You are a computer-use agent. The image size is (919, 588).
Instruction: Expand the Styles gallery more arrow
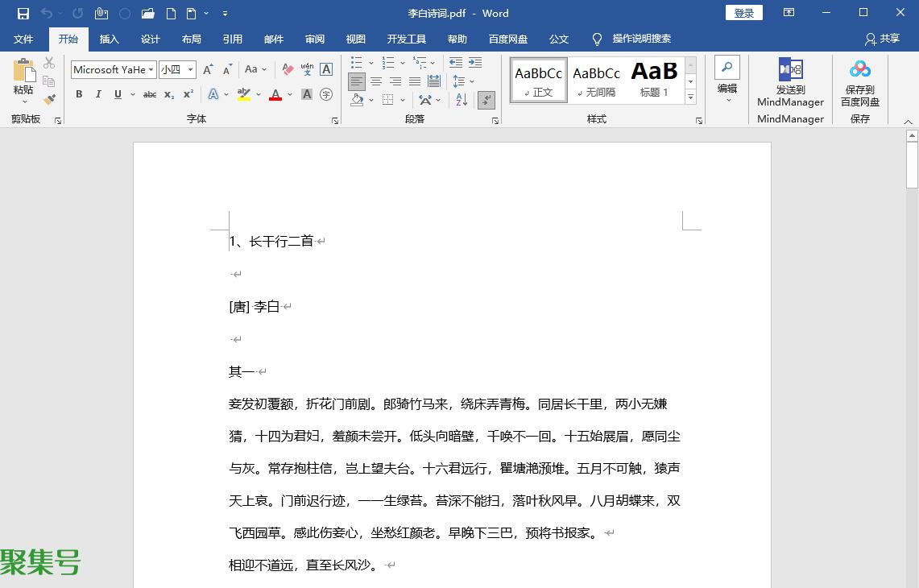pyautogui.click(x=690, y=97)
